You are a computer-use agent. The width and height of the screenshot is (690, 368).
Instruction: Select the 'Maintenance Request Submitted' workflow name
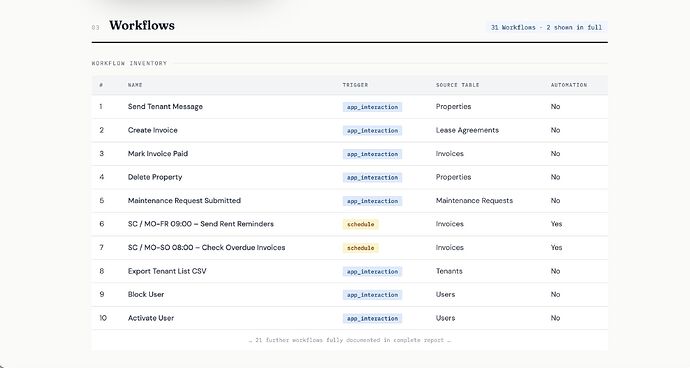click(184, 201)
